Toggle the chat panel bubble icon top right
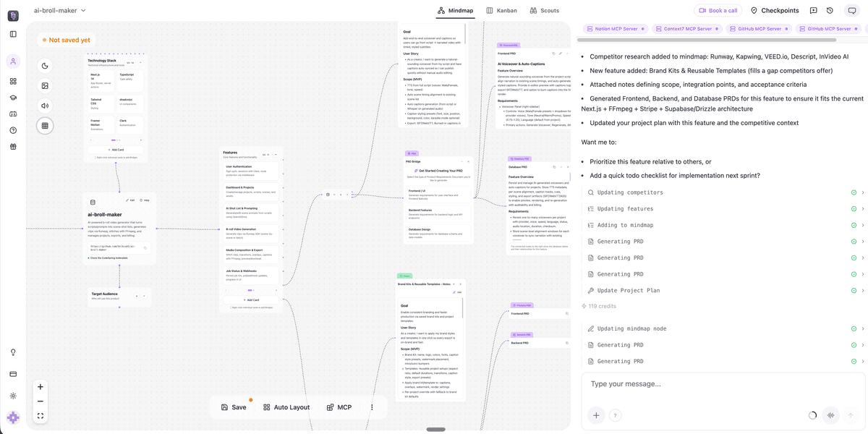Image resolution: width=868 pixels, height=434 pixels. point(851,10)
